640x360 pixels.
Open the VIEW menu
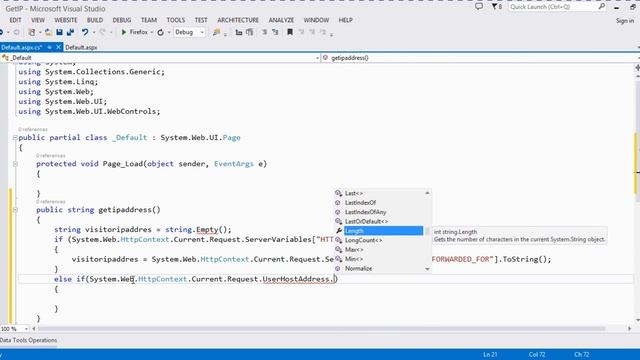pos(38,20)
